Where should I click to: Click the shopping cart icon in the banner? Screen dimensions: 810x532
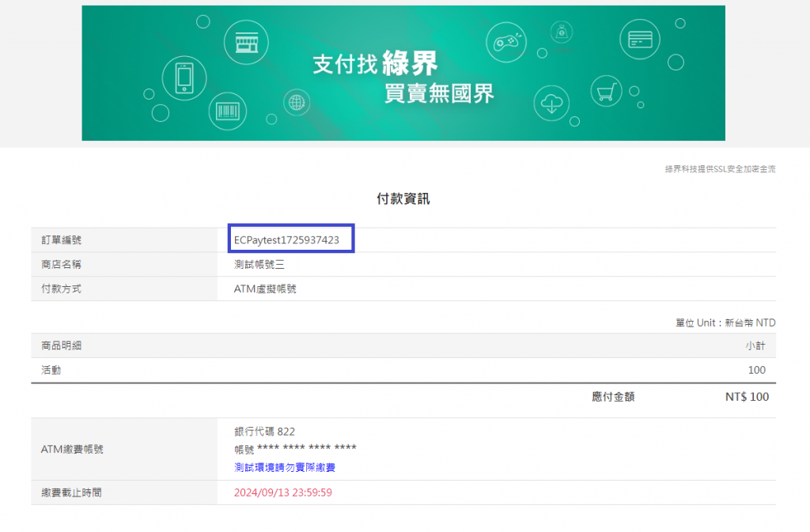[x=607, y=92]
